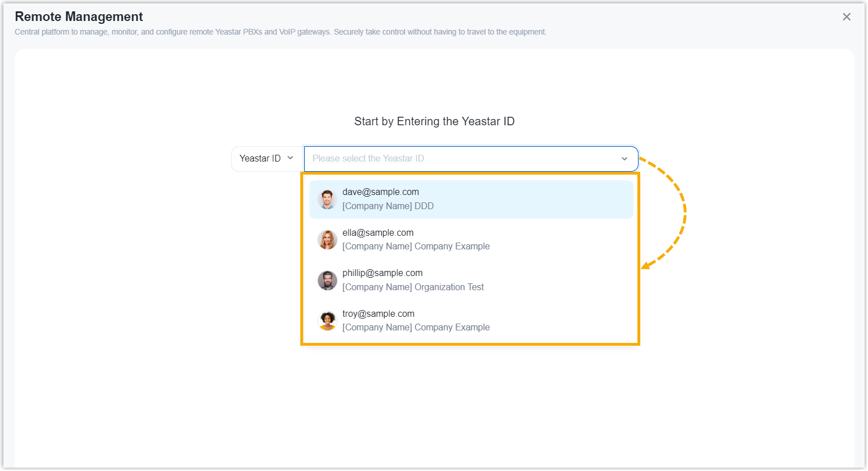
Task: Select dave@sample.com from the list
Action: point(381,192)
